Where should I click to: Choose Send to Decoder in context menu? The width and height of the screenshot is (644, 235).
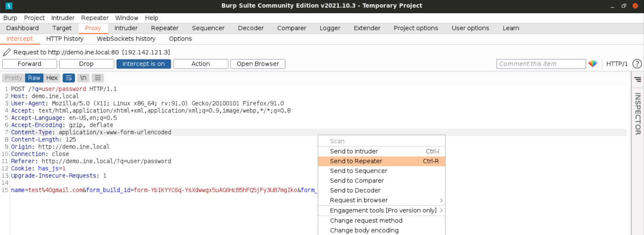(382, 190)
